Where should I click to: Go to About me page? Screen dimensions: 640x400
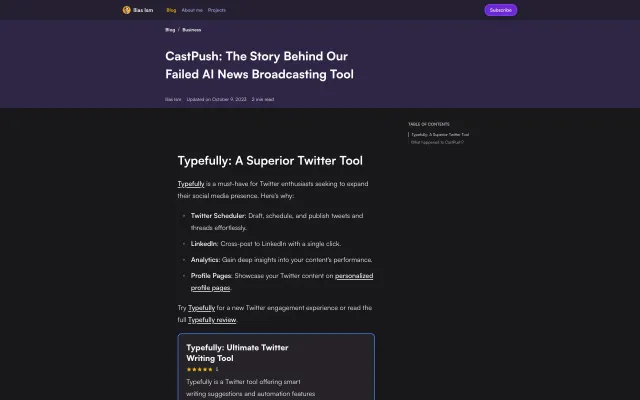click(x=192, y=10)
